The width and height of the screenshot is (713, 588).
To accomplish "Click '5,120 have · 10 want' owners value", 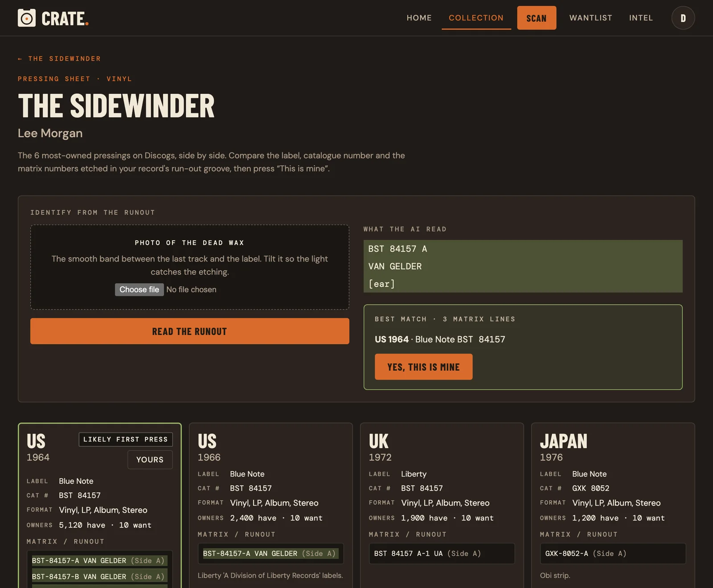I will [105, 525].
